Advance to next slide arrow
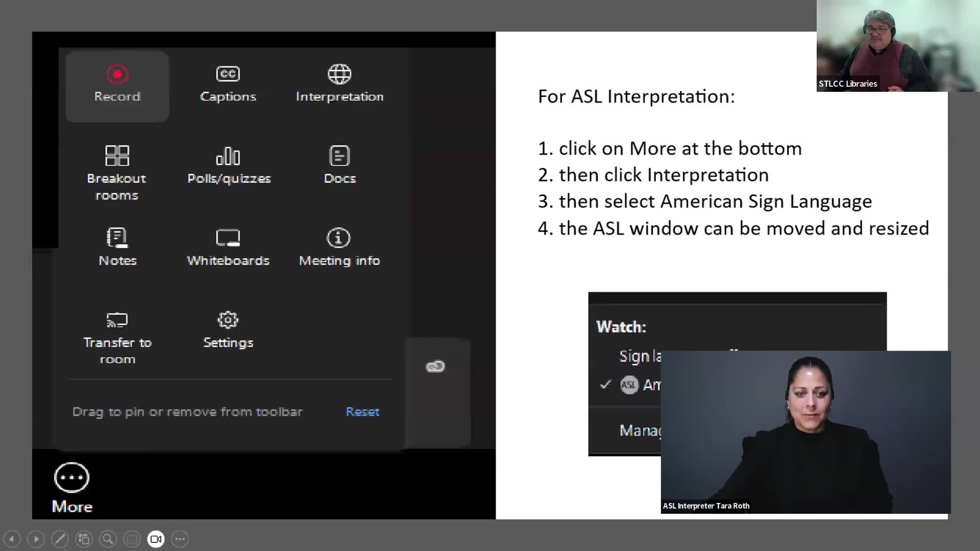Image resolution: width=980 pixels, height=551 pixels. point(36,539)
